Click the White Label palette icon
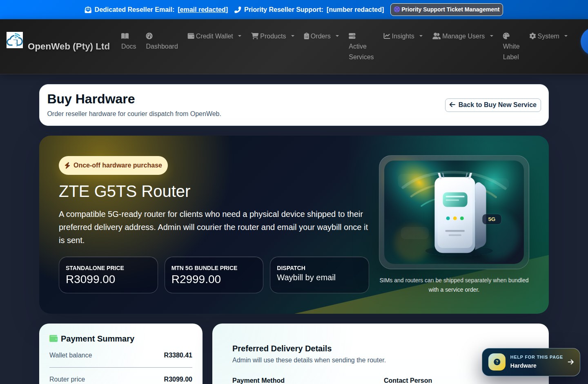Screen dimensions: 588x384 coord(506,36)
